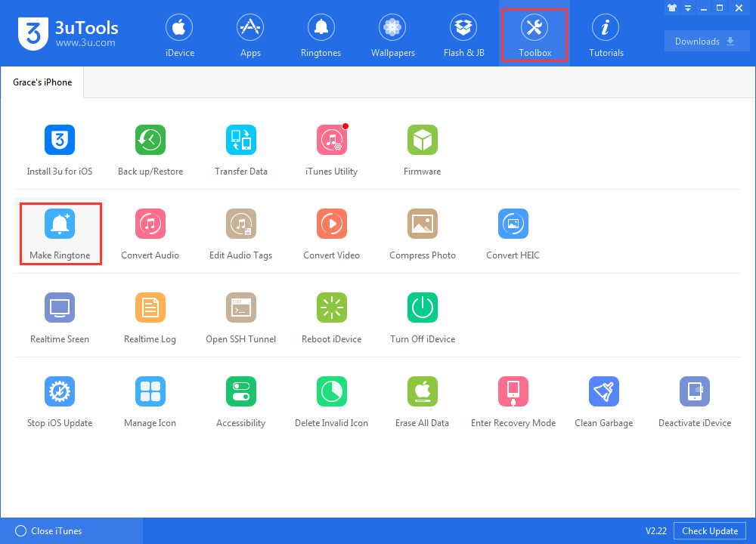756x544 pixels.
Task: Open Flash & JB section
Action: 464,36
